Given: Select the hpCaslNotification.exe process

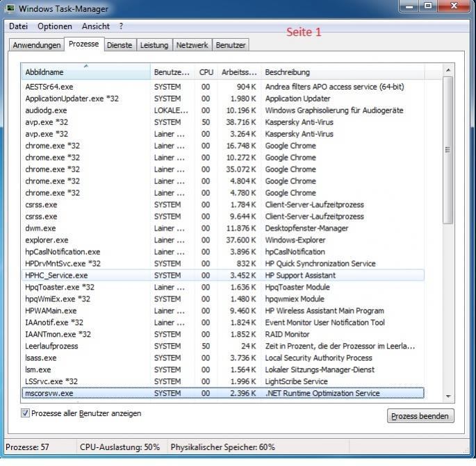Looking at the screenshot, I should (x=223, y=252).
